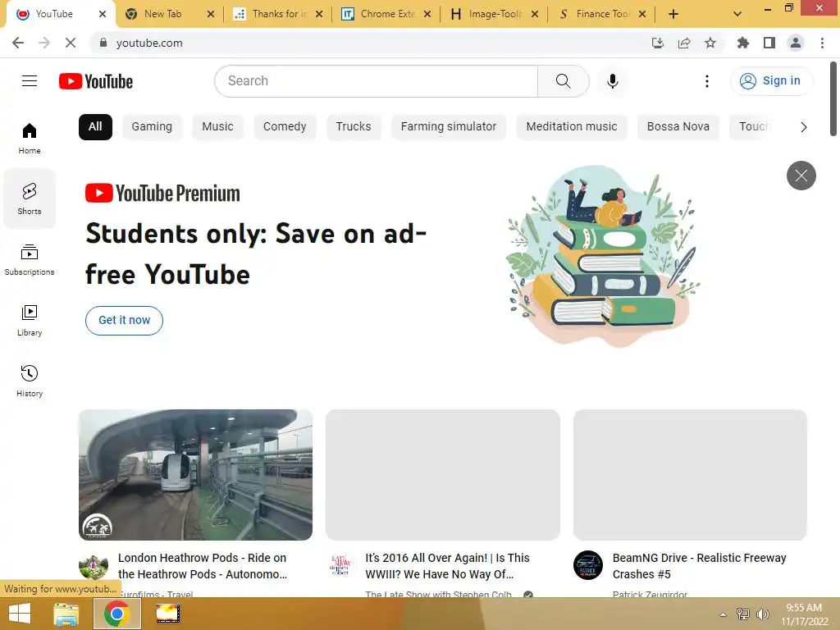Viewport: 840px width, 630px height.
Task: Switch to the Chrome Exte browser tab
Action: pos(387,15)
